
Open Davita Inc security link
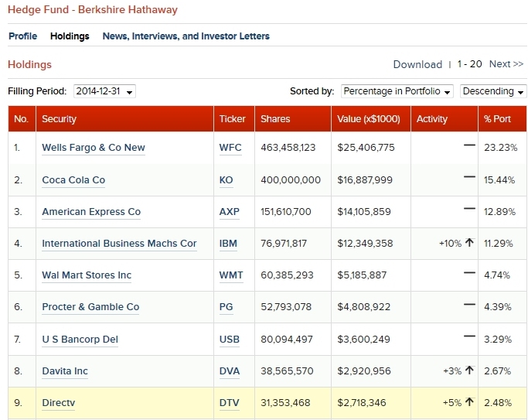click(x=65, y=370)
